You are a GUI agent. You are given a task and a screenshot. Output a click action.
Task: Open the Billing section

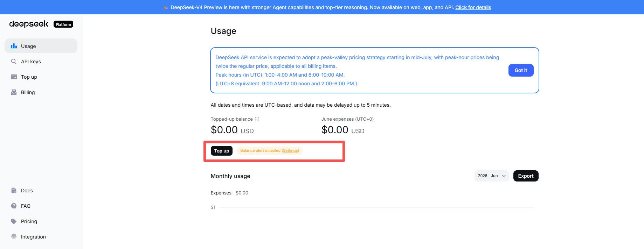tap(41, 92)
